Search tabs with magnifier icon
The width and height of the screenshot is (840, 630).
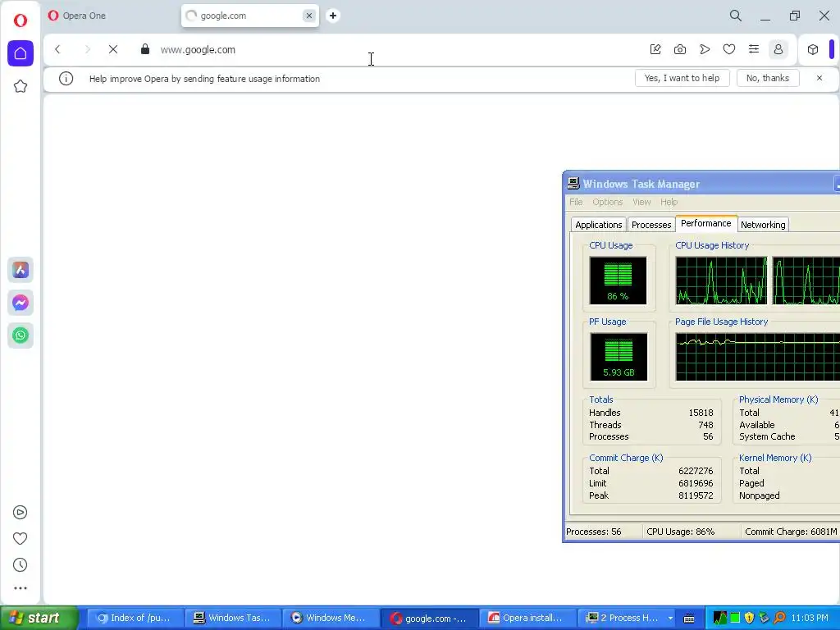coord(736,16)
